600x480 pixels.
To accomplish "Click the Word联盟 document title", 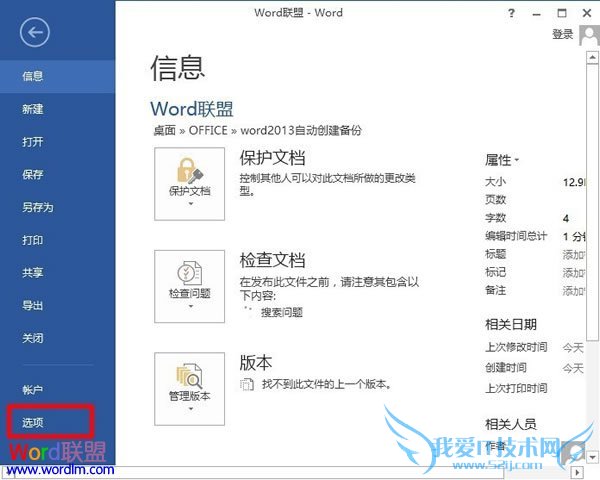I will point(192,109).
